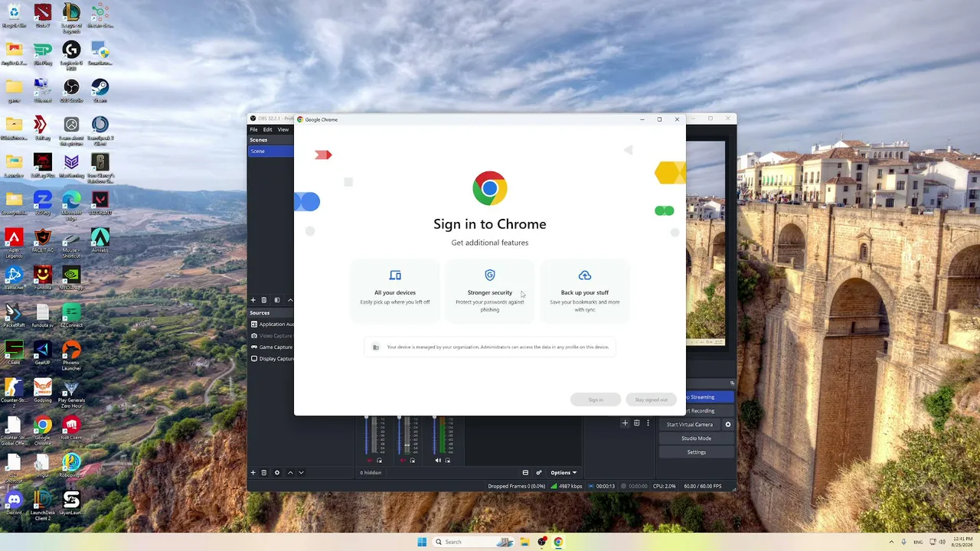Image resolution: width=980 pixels, height=551 pixels.
Task: Open File Explorer from the taskbar
Action: (525, 542)
